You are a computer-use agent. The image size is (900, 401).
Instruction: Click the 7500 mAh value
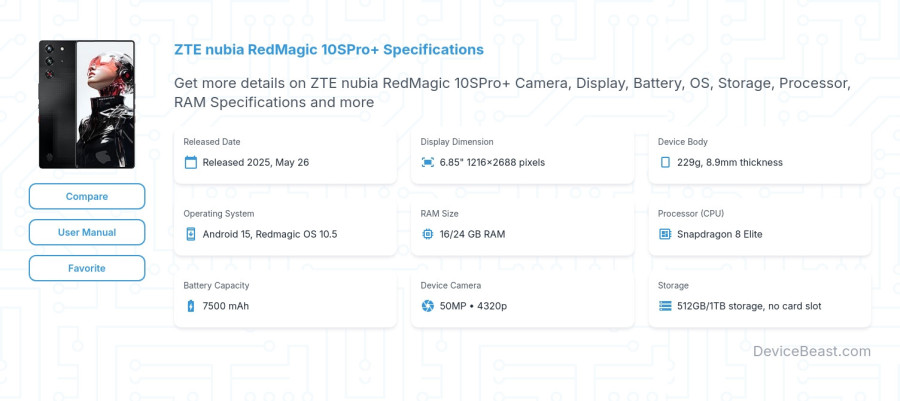pos(226,306)
